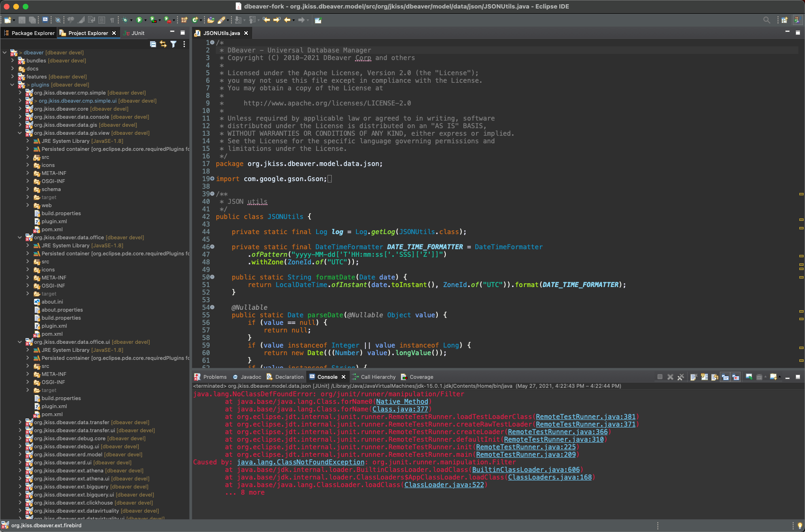The height and width of the screenshot is (532, 805).
Task: Remove all terminated launches from Console
Action: (x=681, y=377)
